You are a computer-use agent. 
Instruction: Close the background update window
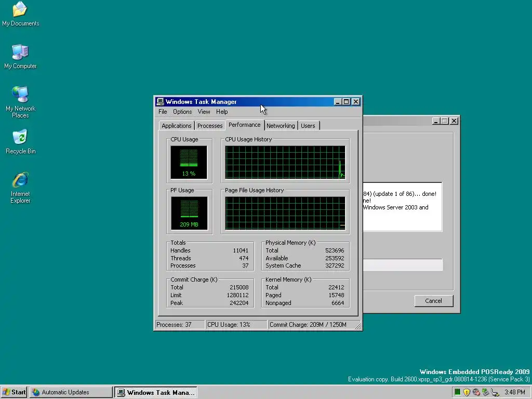coord(454,121)
